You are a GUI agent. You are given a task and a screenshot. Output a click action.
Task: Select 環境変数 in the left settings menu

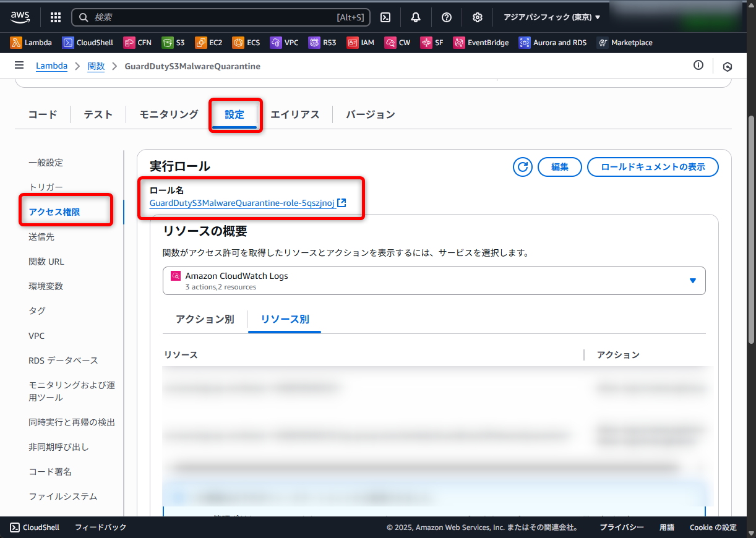46,286
